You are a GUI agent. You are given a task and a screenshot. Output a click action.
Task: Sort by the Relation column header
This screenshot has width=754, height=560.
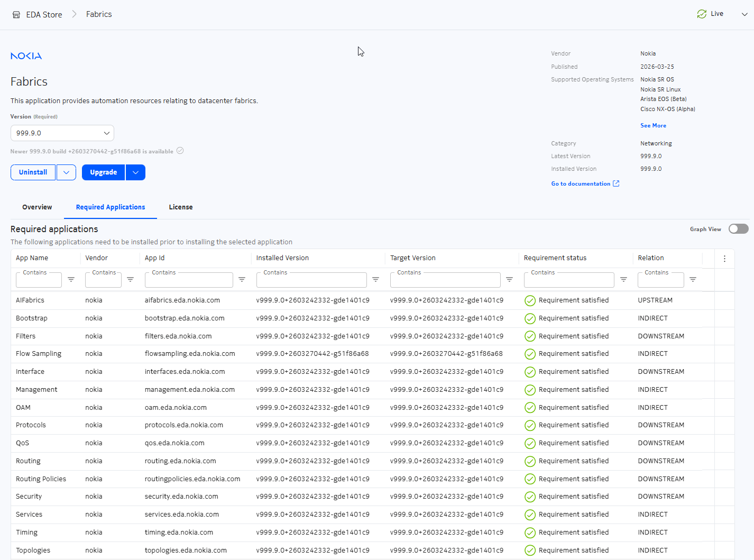(x=651, y=258)
